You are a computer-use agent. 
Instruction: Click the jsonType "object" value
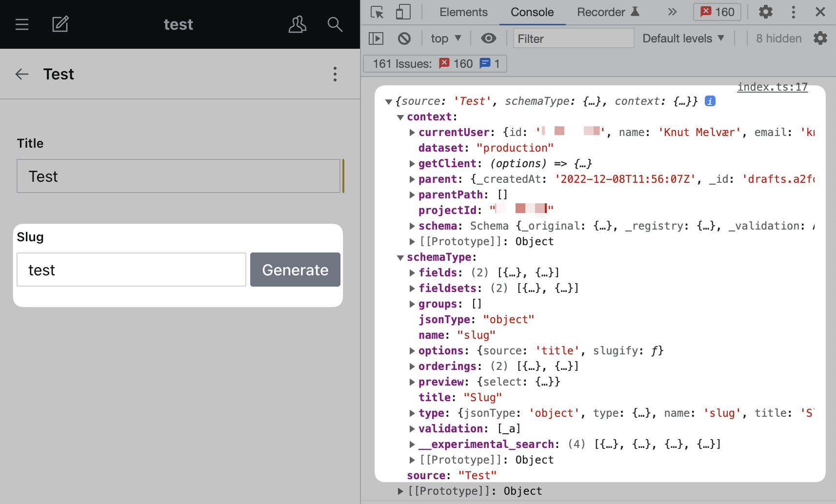coord(509,319)
